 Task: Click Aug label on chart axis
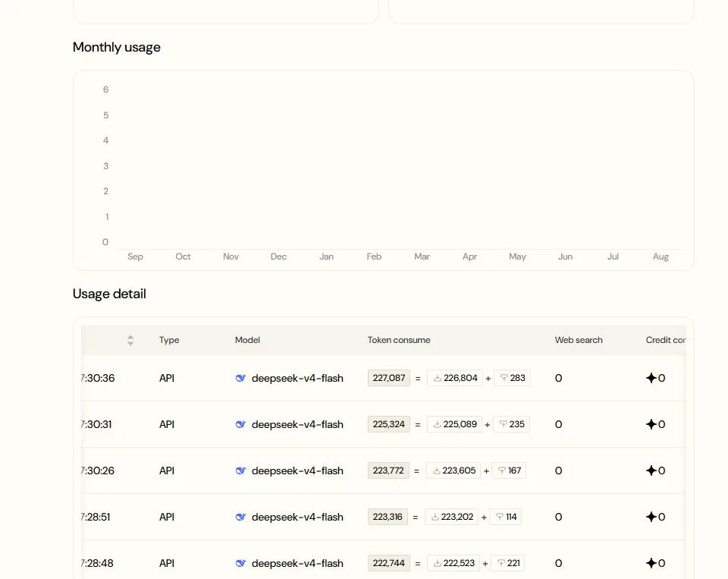click(x=661, y=256)
